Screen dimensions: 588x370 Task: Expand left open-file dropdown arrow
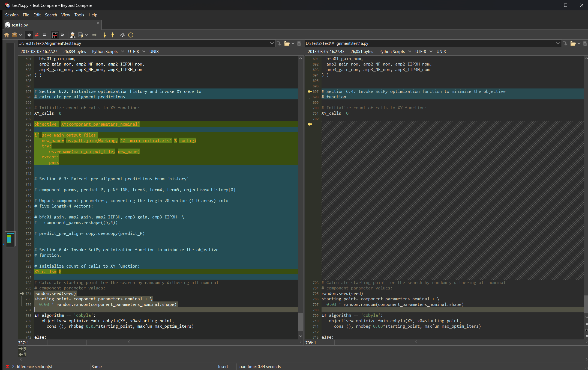pos(293,43)
